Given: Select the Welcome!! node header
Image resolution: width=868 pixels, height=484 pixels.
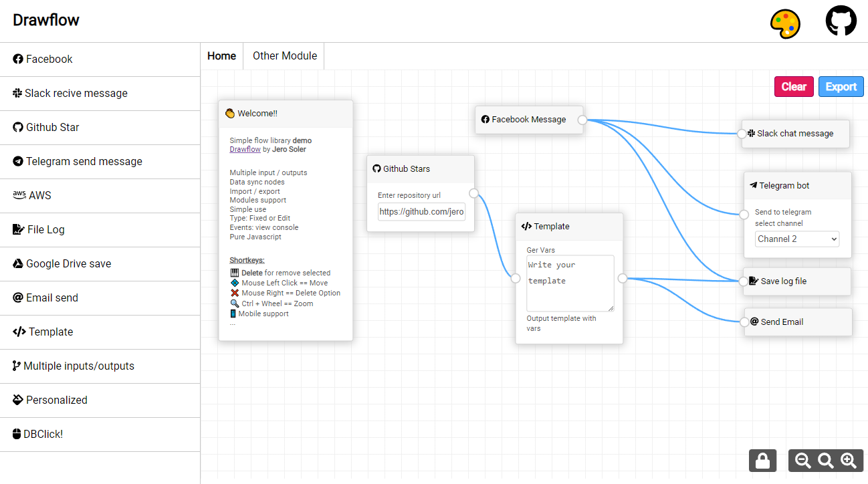Looking at the screenshot, I should pyautogui.click(x=286, y=114).
